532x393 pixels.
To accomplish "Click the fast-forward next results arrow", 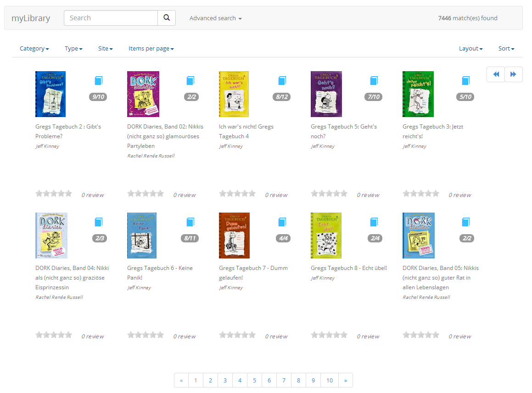I will 513,74.
